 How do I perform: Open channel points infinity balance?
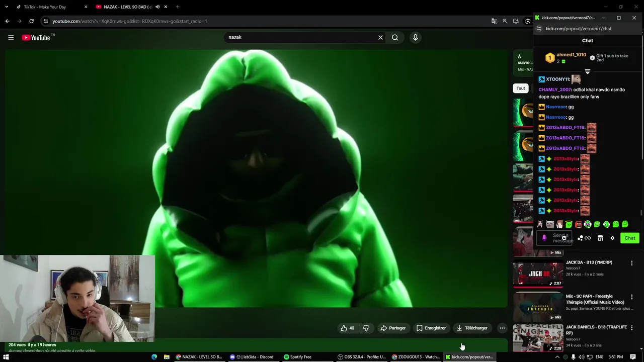pos(584,238)
